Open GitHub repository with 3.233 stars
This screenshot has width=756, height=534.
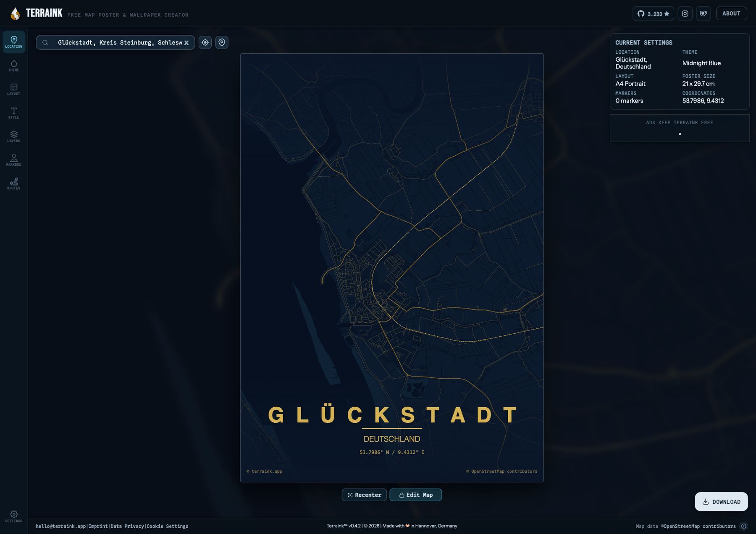[x=653, y=14]
